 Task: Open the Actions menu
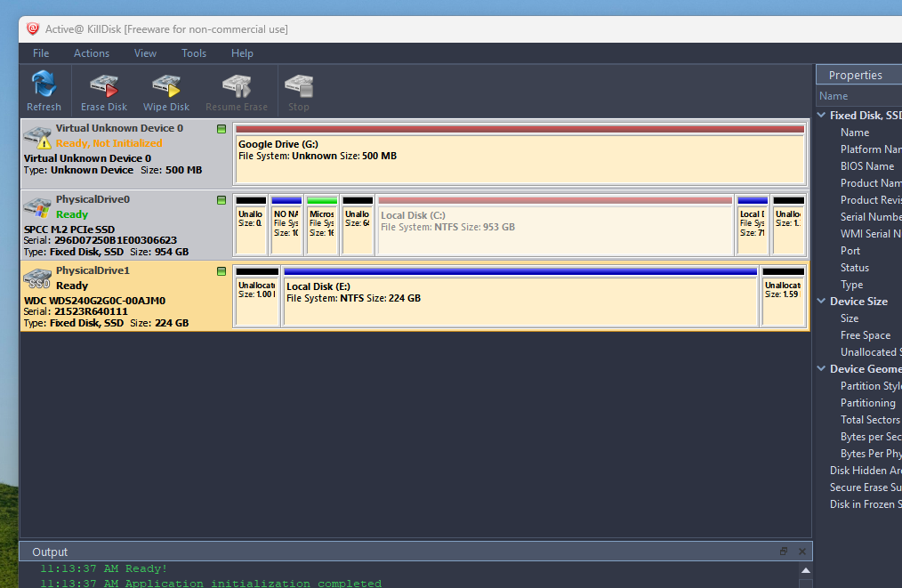pos(92,53)
